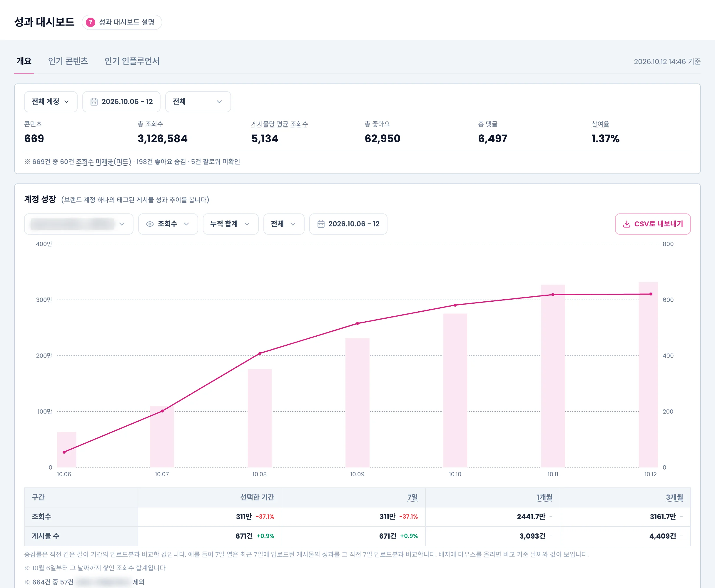This screenshot has width=715, height=588.
Task: Click the +0.9% badge in 7일 column
Action: pyautogui.click(x=409, y=536)
